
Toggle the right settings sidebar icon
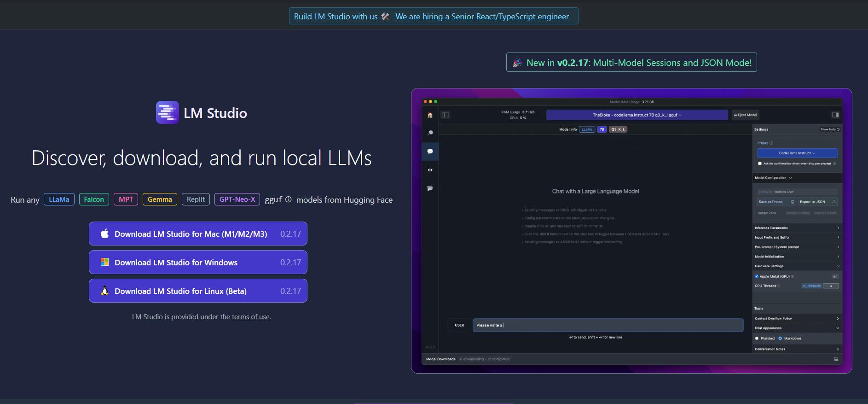(835, 115)
